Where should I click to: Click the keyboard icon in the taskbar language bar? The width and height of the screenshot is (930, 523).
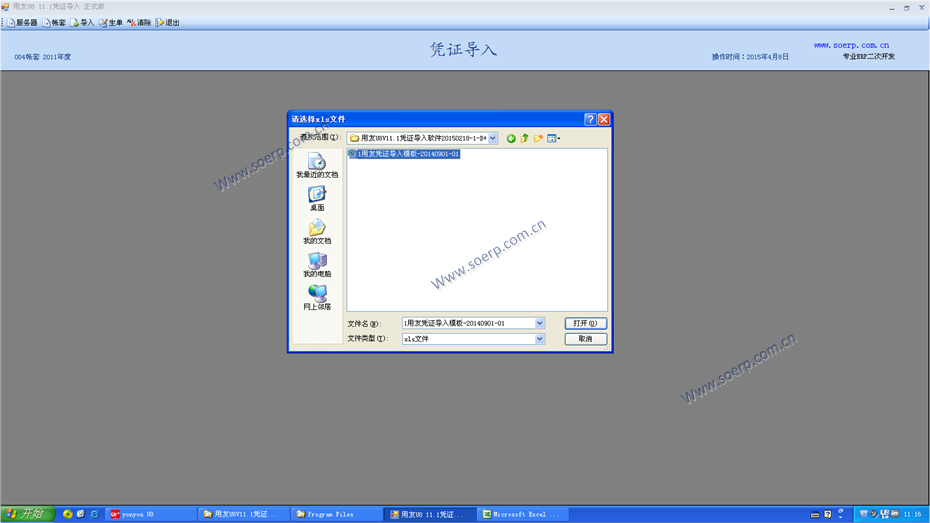[814, 515]
